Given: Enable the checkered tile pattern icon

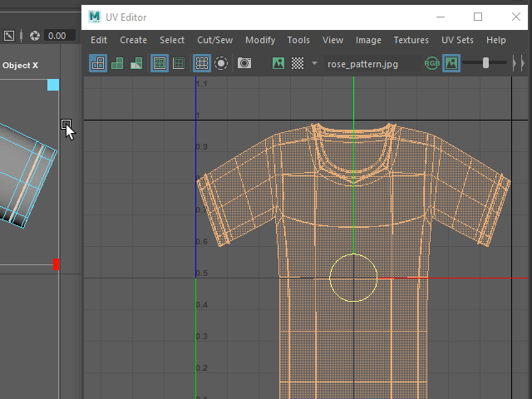Looking at the screenshot, I should coord(298,63).
